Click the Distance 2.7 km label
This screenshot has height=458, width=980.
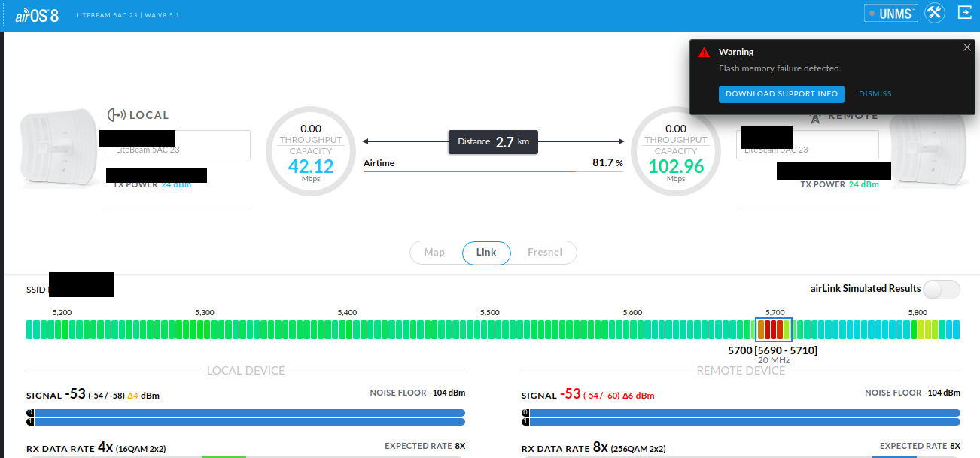[493, 141]
